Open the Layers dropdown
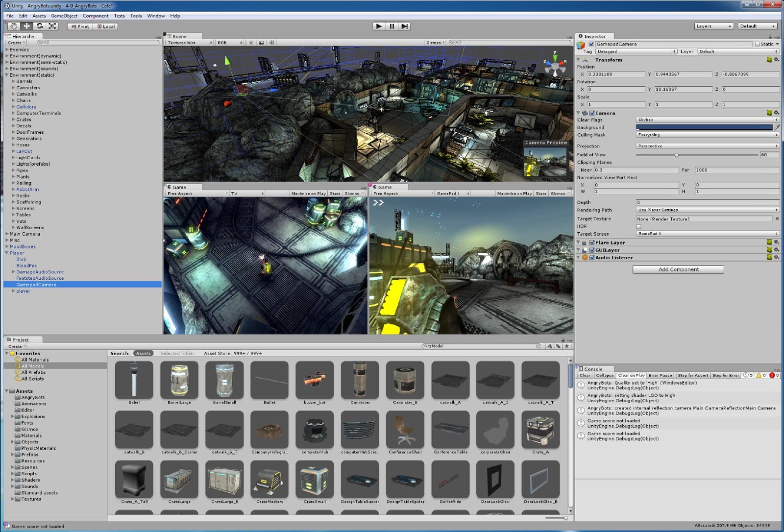The height and width of the screenshot is (532, 784). [713, 26]
